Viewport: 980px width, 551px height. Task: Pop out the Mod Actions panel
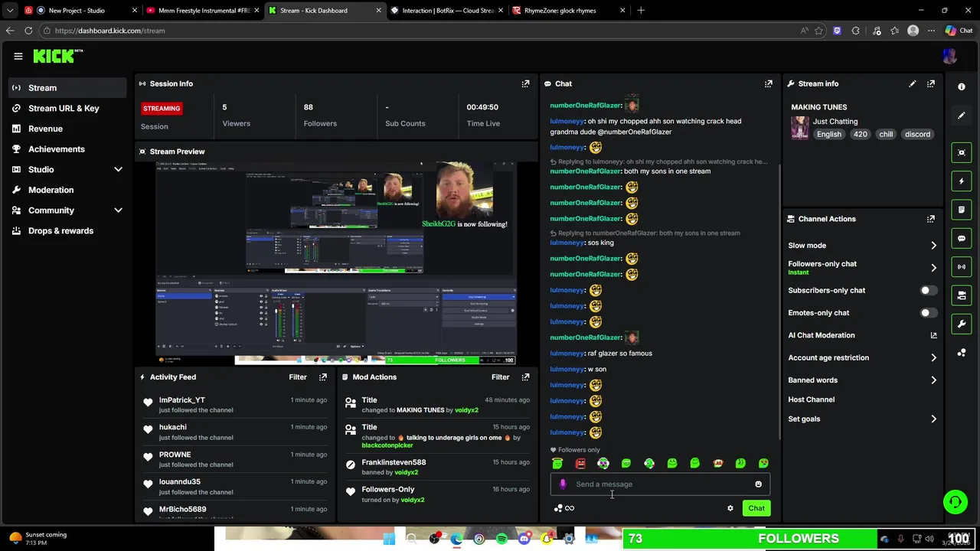525,377
